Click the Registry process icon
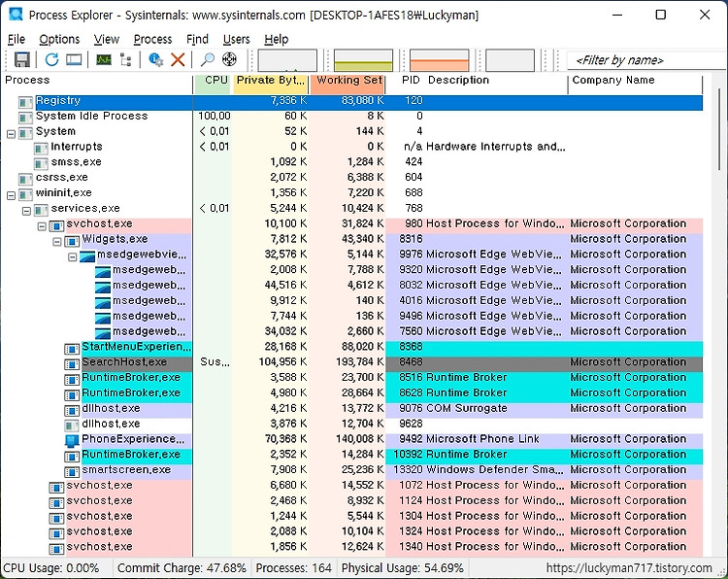Viewport: 728px width, 579px height. [x=25, y=101]
